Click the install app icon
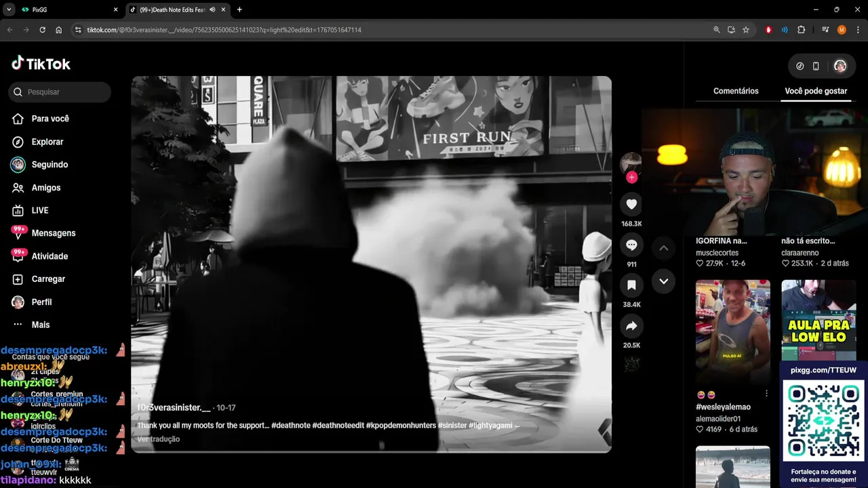Screen dimensions: 868x488 (731, 30)
